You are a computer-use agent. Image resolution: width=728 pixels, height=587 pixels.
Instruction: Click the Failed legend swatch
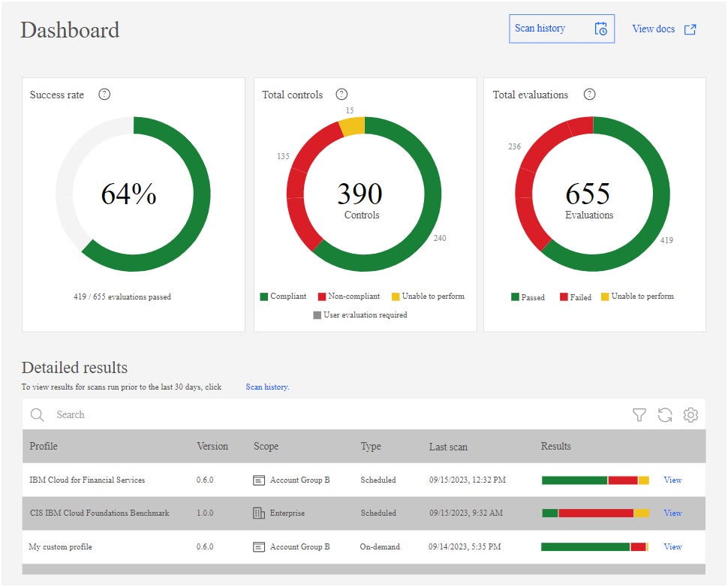(564, 297)
